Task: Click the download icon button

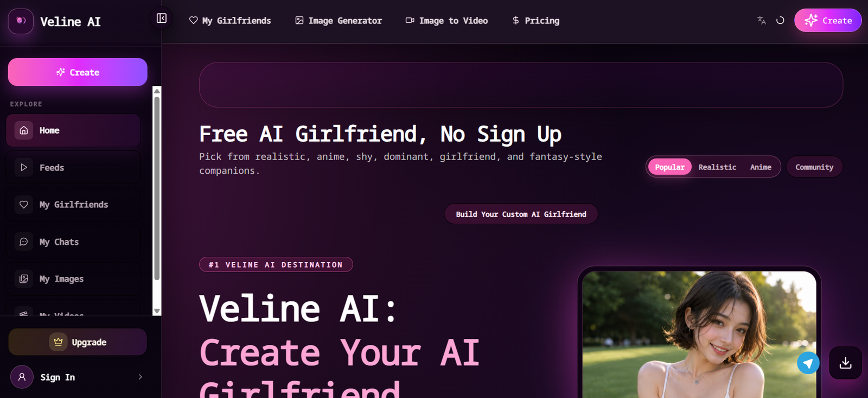Action: click(845, 363)
